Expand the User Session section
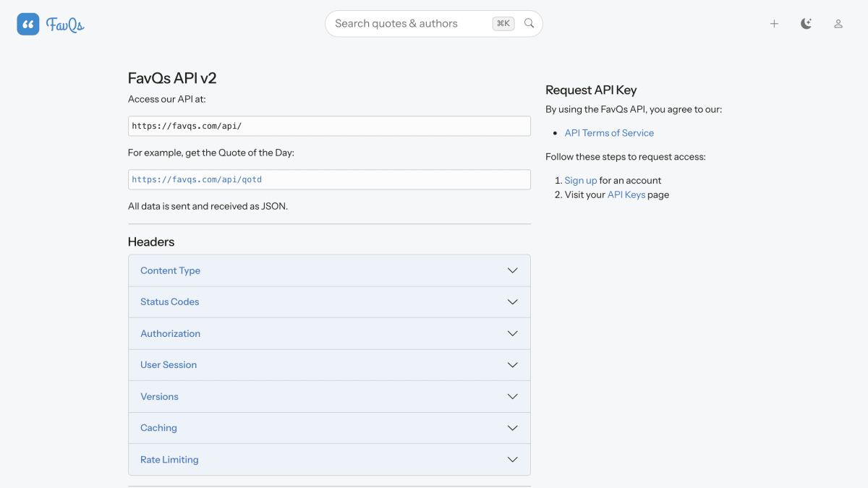868x488 pixels. (x=329, y=365)
